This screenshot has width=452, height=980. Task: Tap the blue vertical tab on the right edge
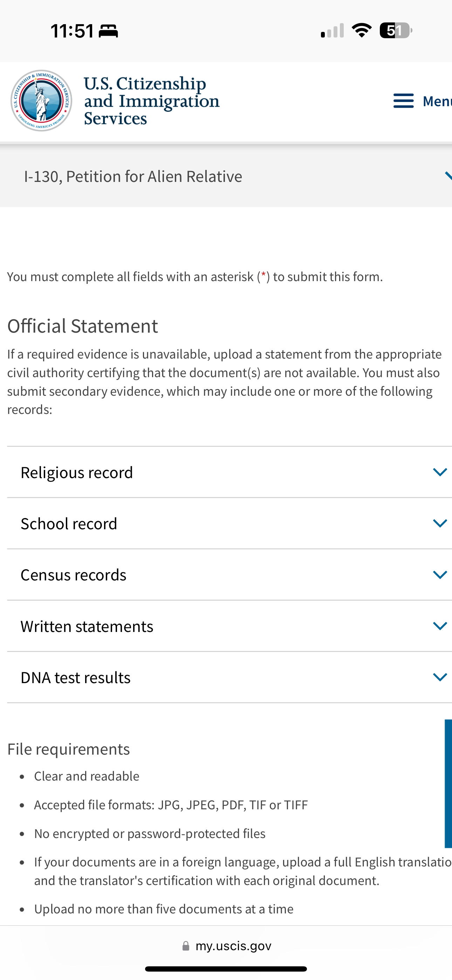[448, 784]
